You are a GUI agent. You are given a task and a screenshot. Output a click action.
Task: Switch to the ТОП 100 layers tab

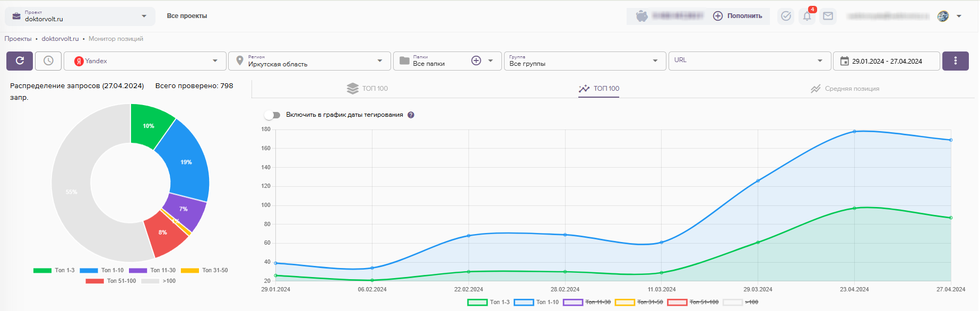pyautogui.click(x=367, y=89)
